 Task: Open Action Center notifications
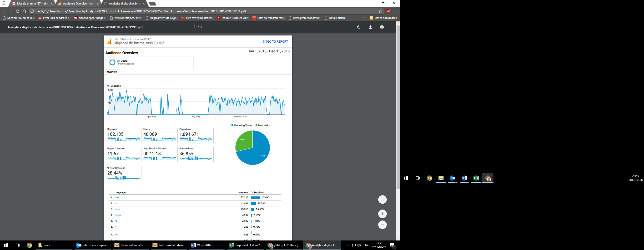(393, 245)
